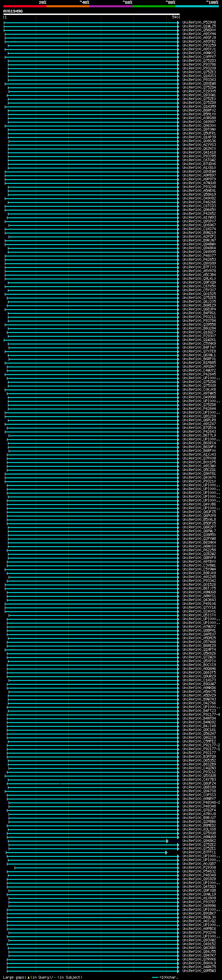Select the UniRef100_B5M1Y0 label

click(199, 114)
